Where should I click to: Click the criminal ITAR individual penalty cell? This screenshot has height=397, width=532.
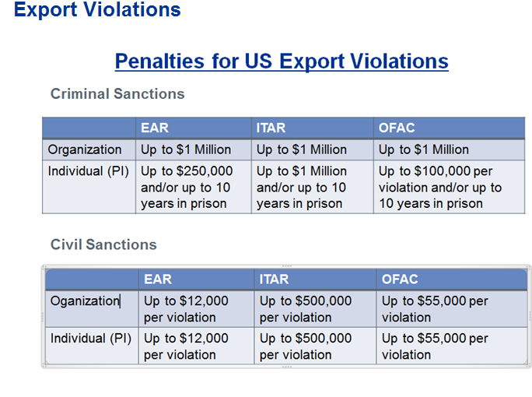click(302, 187)
